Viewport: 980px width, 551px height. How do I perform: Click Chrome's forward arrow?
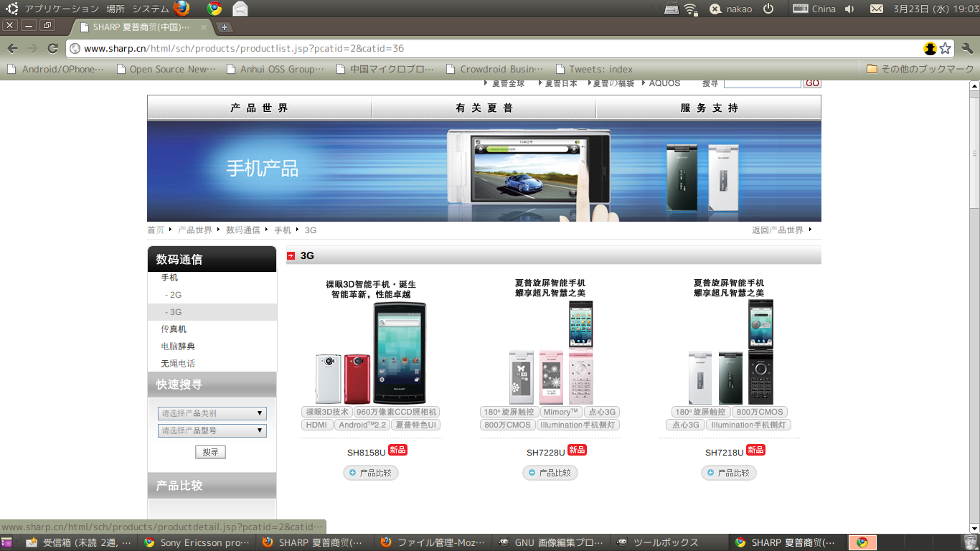click(32, 48)
